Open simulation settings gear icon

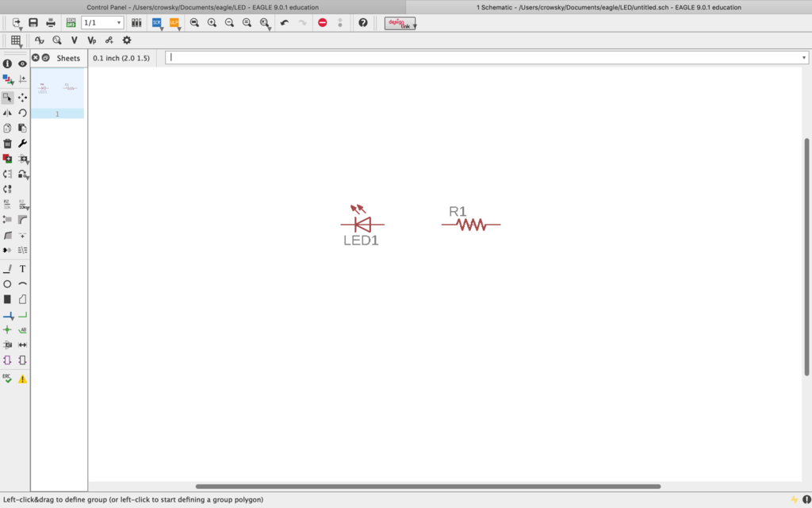127,40
